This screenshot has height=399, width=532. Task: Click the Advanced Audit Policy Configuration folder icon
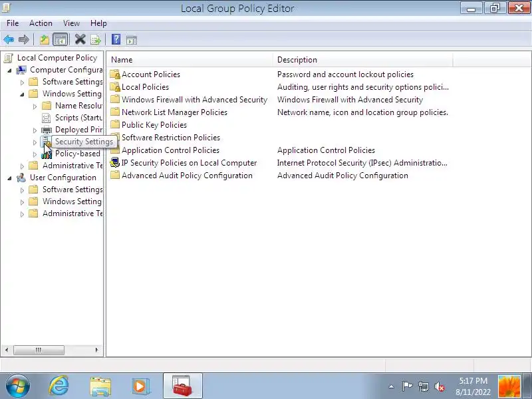point(115,176)
